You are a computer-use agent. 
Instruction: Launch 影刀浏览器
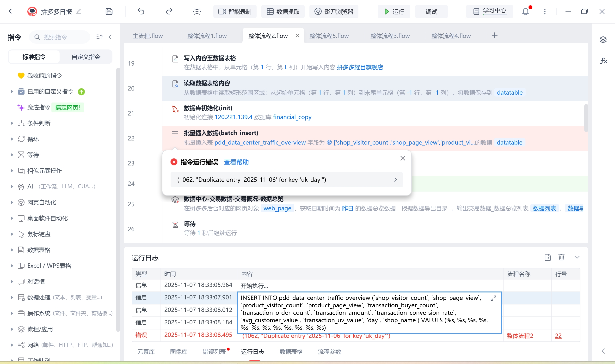point(333,12)
